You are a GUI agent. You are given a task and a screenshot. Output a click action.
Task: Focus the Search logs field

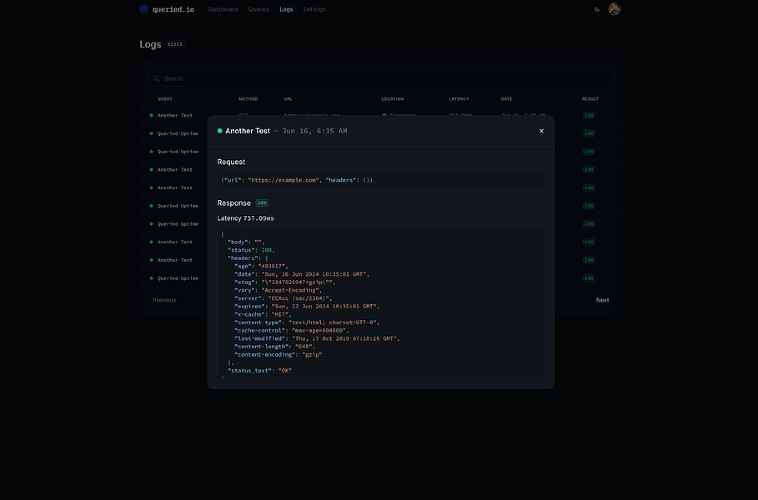tap(381, 78)
